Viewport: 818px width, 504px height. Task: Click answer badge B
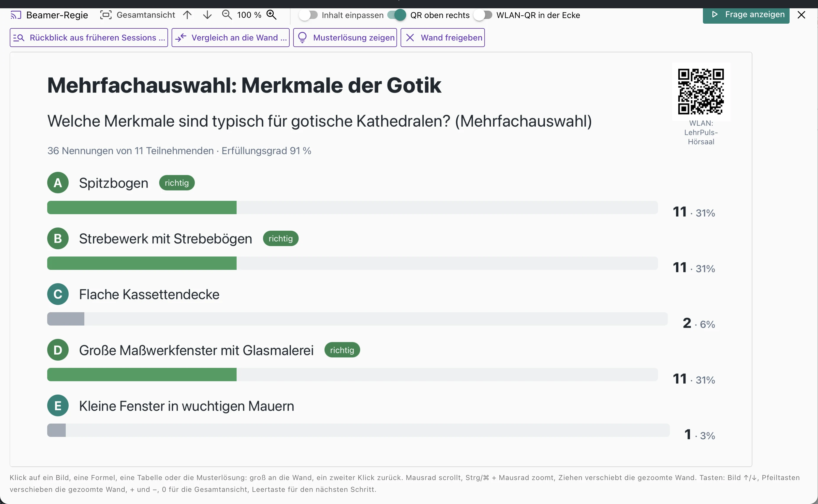pos(58,238)
